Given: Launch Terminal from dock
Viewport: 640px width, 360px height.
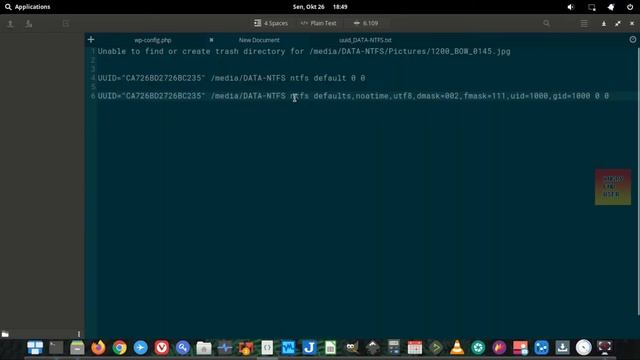Looking at the screenshot, I should [56, 348].
